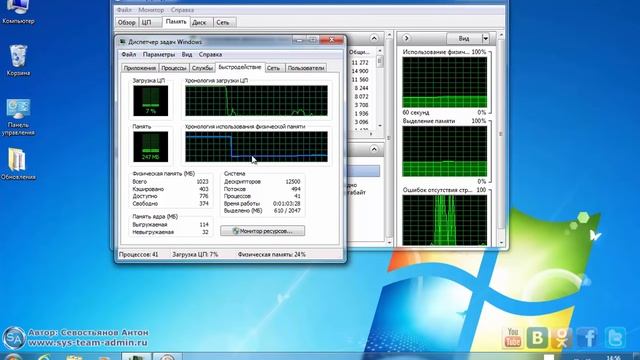Select the 3 096 memory value cell
The image size is (640, 360).
[x=361, y=122]
